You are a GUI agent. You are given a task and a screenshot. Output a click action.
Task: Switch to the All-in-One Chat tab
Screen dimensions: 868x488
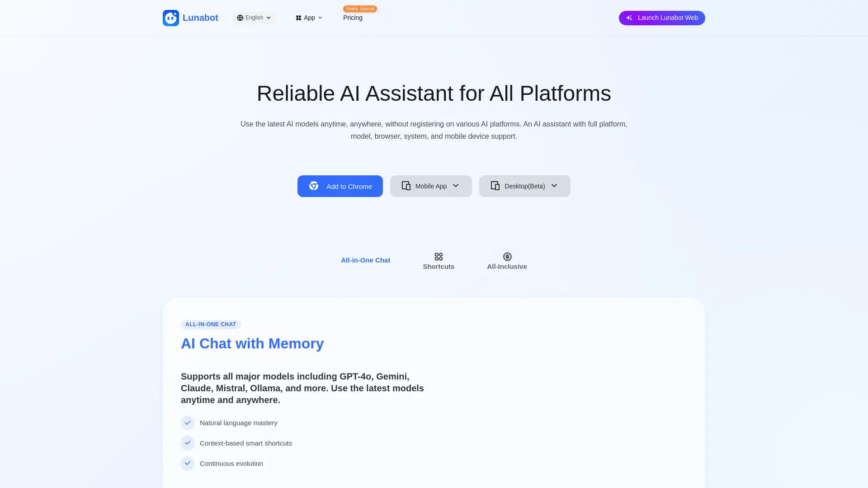pos(365,260)
